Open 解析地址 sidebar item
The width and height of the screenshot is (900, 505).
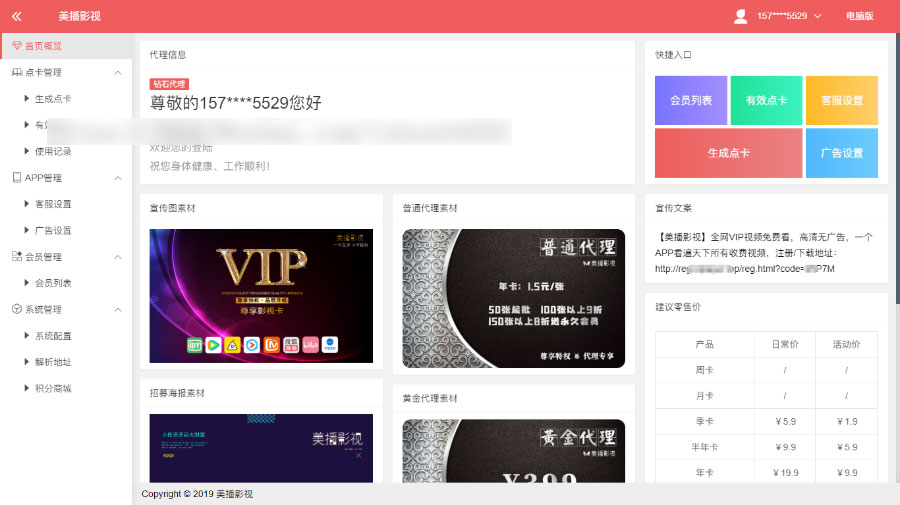coord(53,362)
